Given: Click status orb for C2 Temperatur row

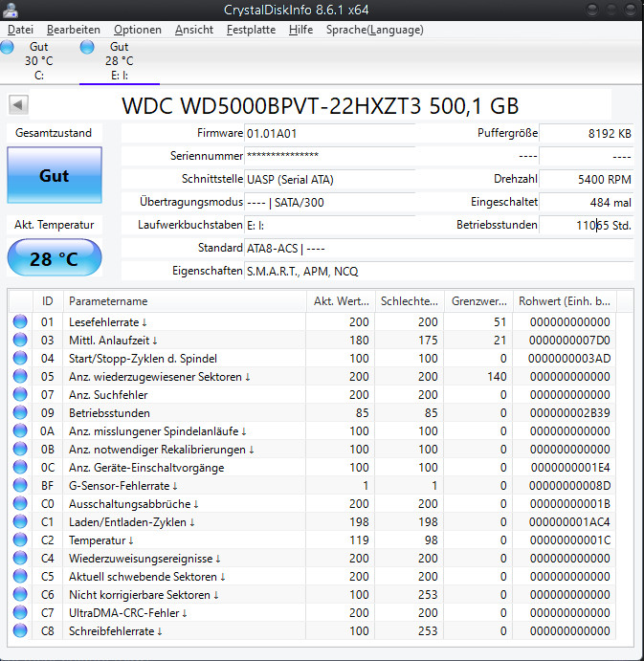Looking at the screenshot, I should [x=20, y=540].
